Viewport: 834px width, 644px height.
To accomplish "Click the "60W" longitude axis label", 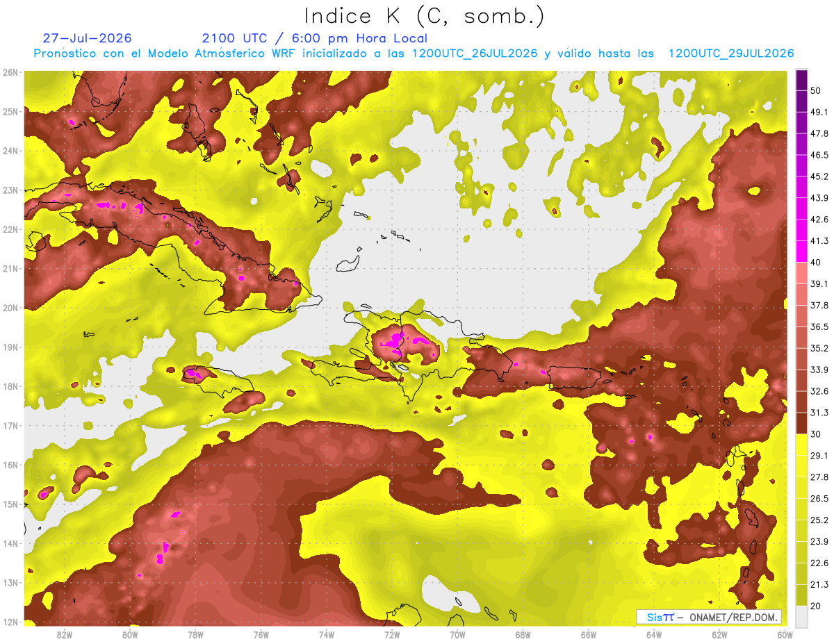I will coord(785,635).
